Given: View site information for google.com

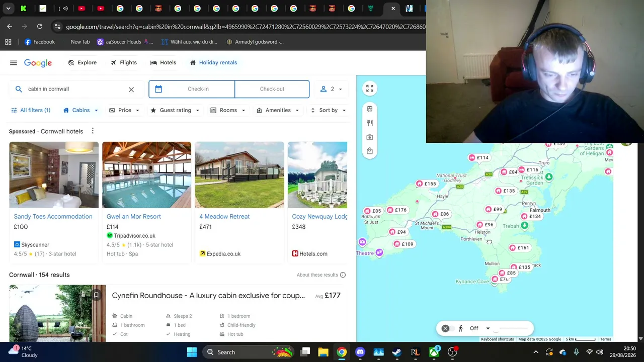Looking at the screenshot, I should point(57,26).
